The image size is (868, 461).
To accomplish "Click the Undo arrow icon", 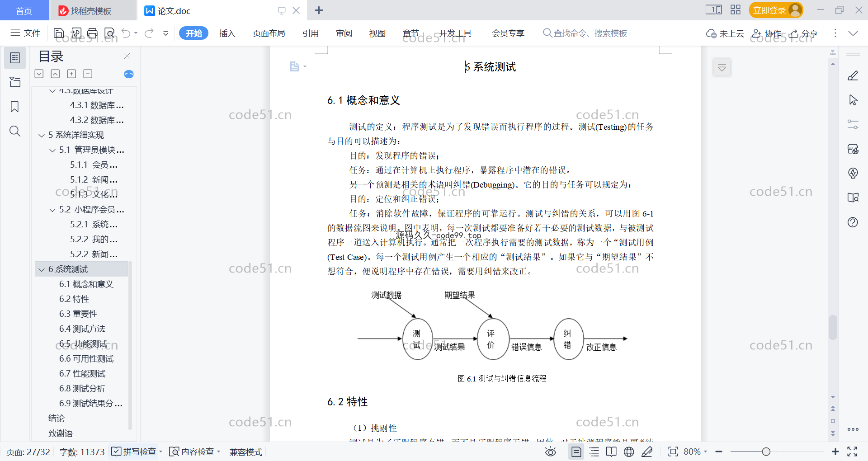I will point(126,33).
